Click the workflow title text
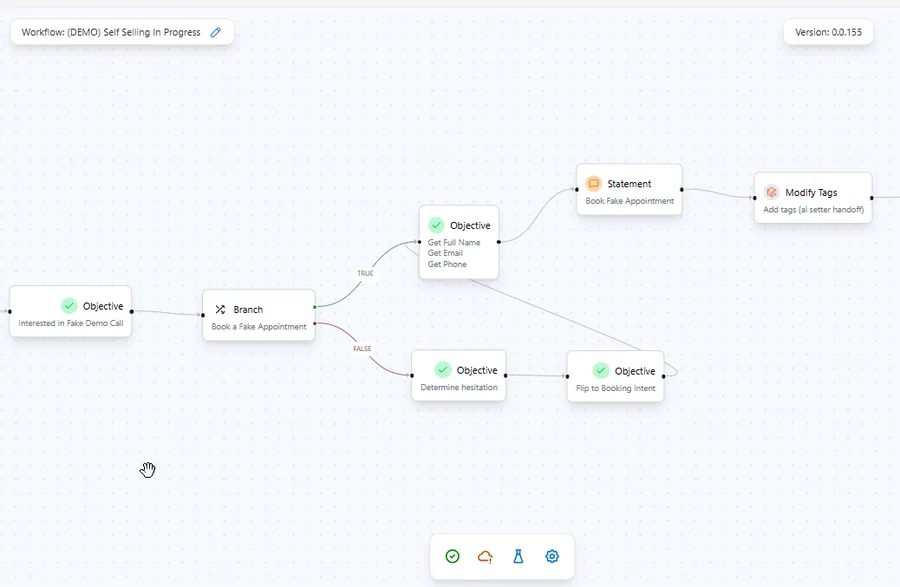This screenshot has height=587, width=900. point(111,32)
